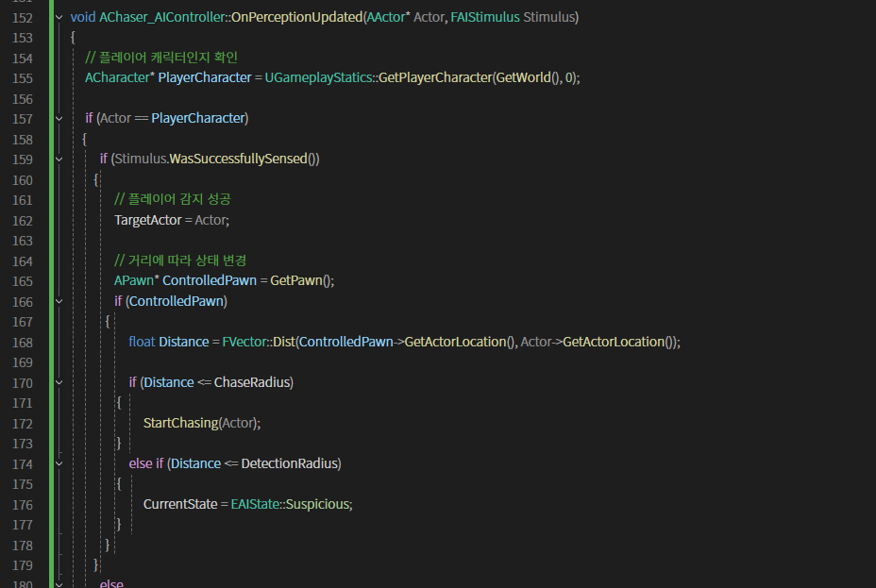The width and height of the screenshot is (876, 588).
Task: Click the ACharacter type on line 155
Action: 117,77
